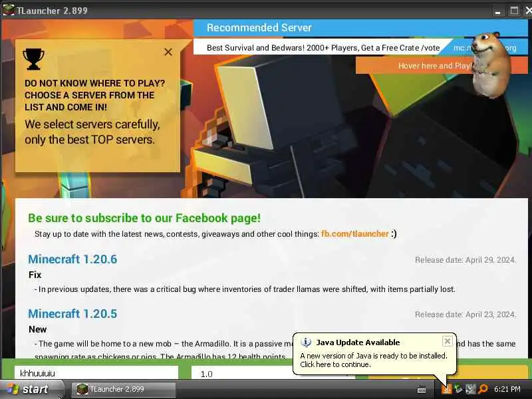Click the trader llamas bug fix line
This screenshot has height=399, width=532.
coord(245,289)
